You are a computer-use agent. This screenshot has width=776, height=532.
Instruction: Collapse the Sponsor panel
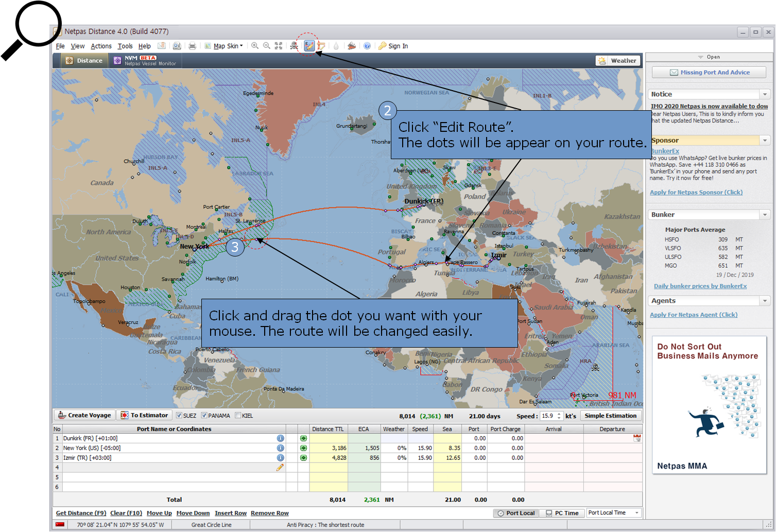click(x=765, y=140)
